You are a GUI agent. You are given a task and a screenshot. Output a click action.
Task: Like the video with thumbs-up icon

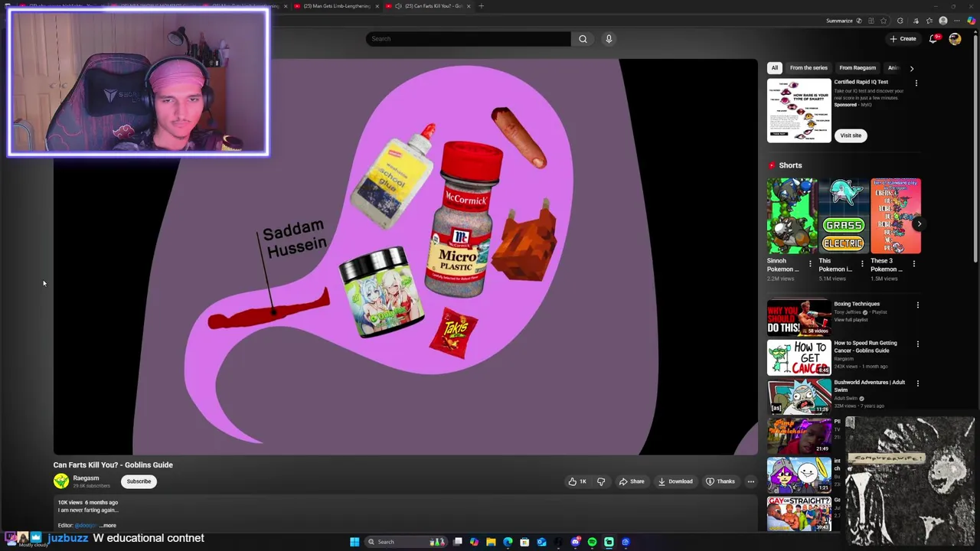[577, 481]
